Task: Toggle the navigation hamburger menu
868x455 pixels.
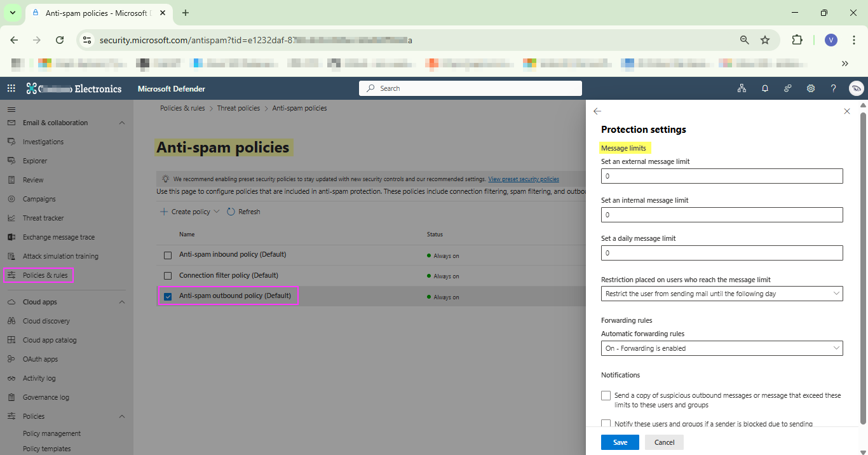Action: click(11, 109)
